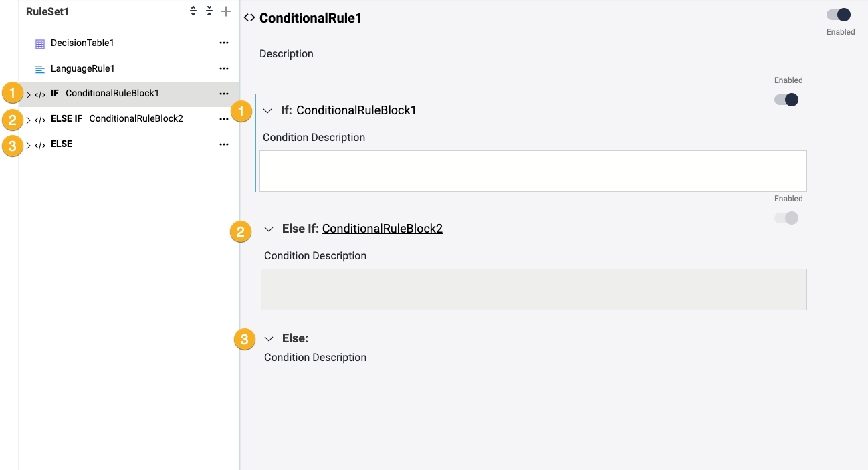Collapse the Else: section chevron

(x=269, y=339)
